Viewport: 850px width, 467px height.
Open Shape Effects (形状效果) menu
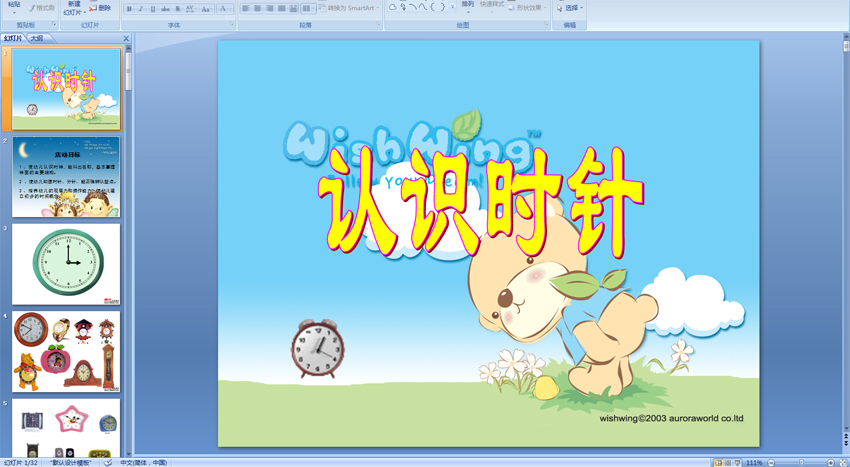tap(527, 8)
